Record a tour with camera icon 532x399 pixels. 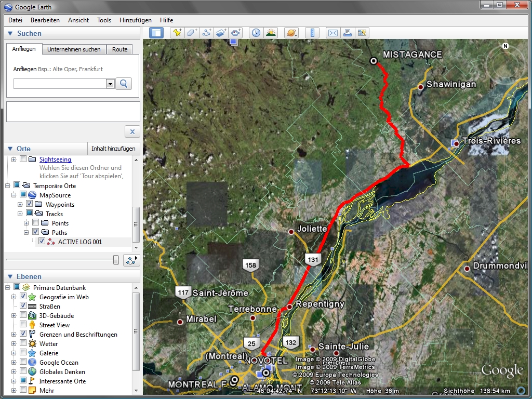click(x=235, y=33)
